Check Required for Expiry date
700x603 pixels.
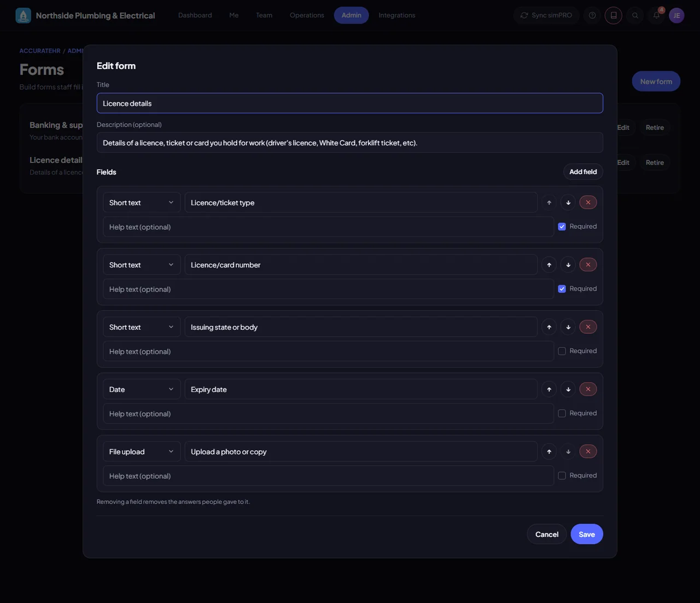562,414
